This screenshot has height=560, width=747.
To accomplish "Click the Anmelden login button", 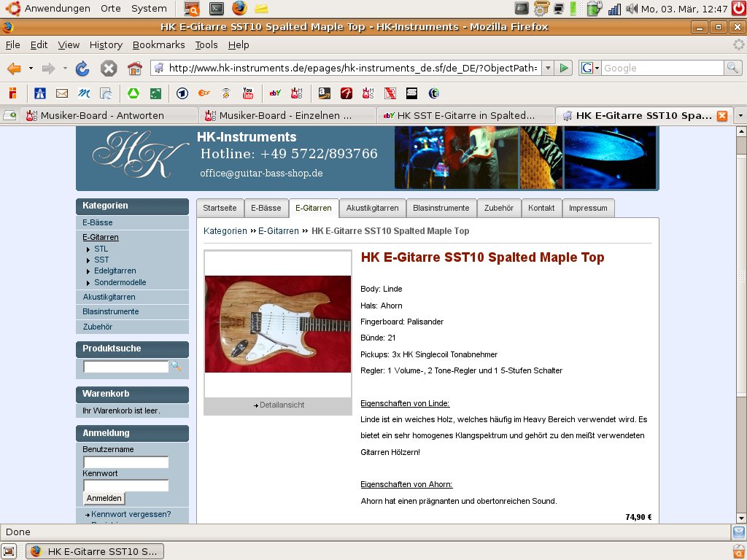I will point(104,498).
